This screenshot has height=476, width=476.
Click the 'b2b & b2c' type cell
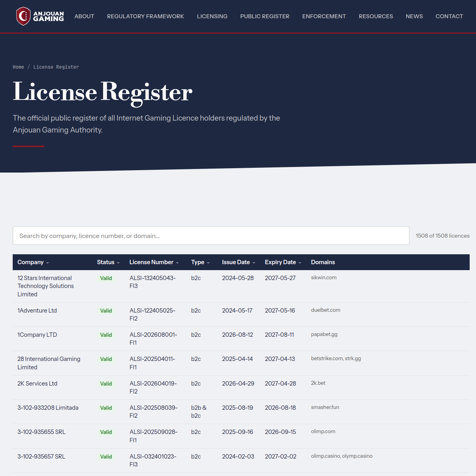(x=199, y=412)
